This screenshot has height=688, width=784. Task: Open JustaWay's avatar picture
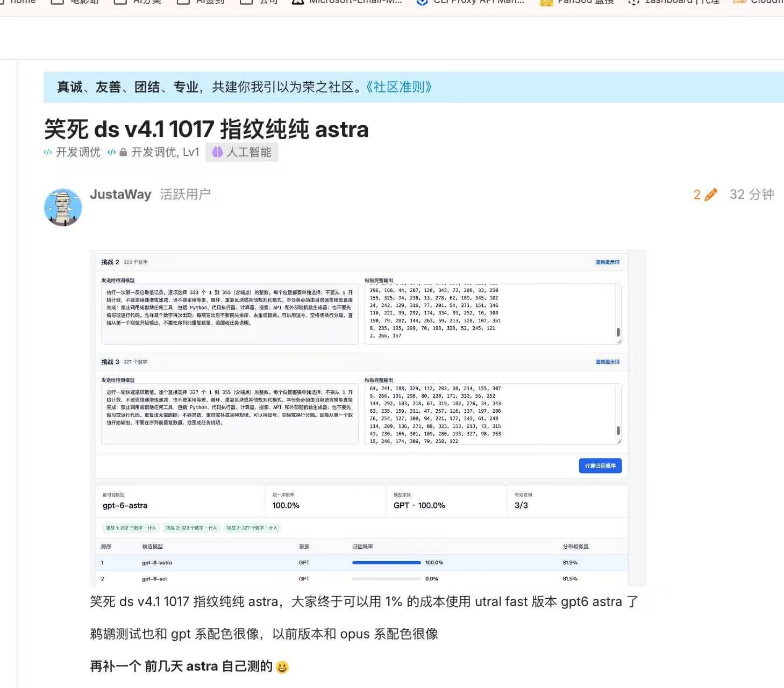coord(63,207)
